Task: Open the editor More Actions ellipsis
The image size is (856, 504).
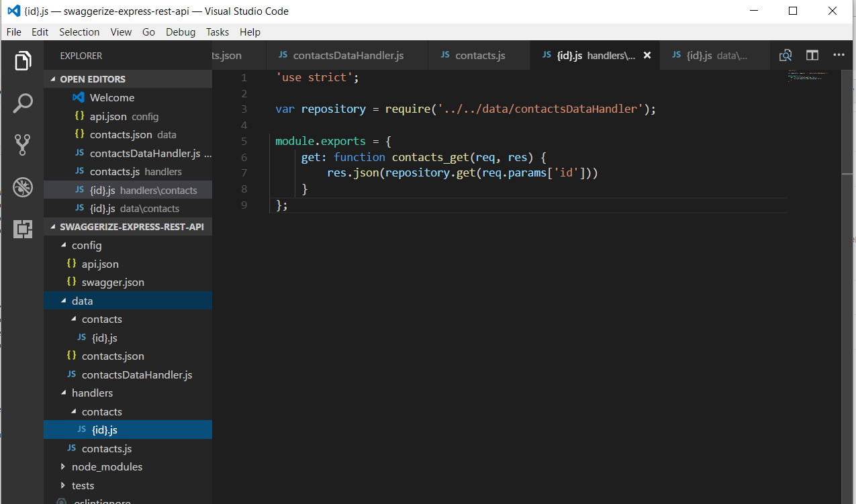Action: click(839, 56)
